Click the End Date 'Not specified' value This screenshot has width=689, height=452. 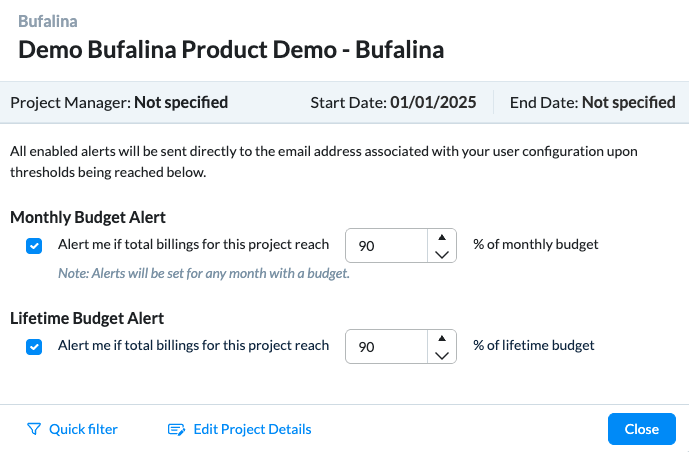629,102
